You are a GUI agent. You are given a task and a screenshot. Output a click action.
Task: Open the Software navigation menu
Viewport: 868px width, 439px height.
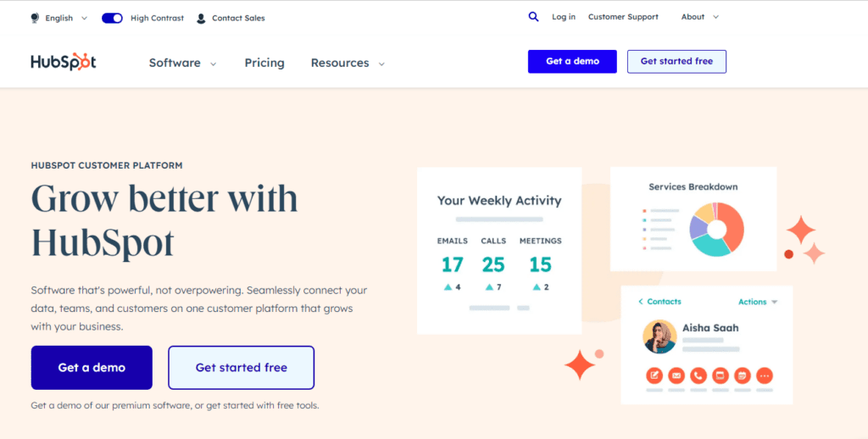click(x=182, y=63)
